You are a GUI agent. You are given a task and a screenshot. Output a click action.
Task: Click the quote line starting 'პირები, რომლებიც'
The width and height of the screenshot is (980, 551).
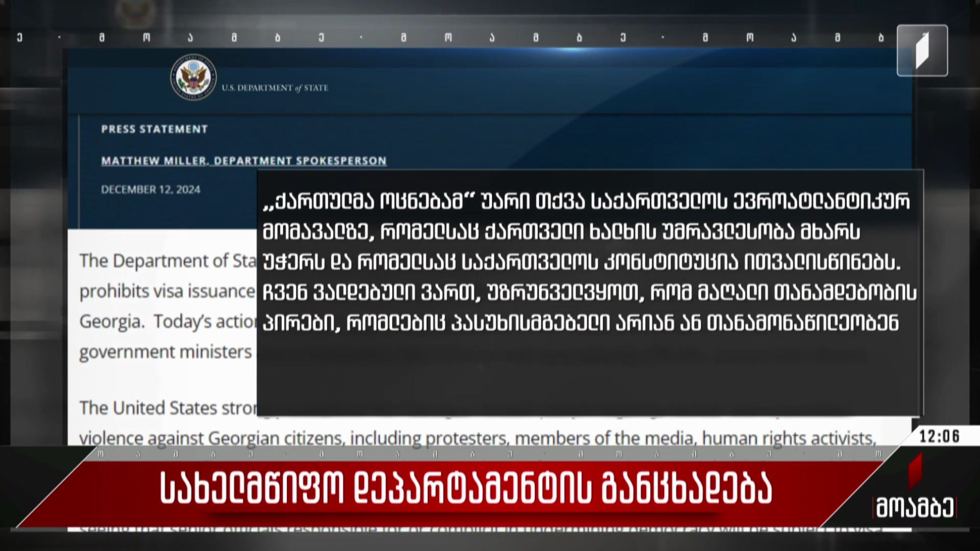click(581, 324)
